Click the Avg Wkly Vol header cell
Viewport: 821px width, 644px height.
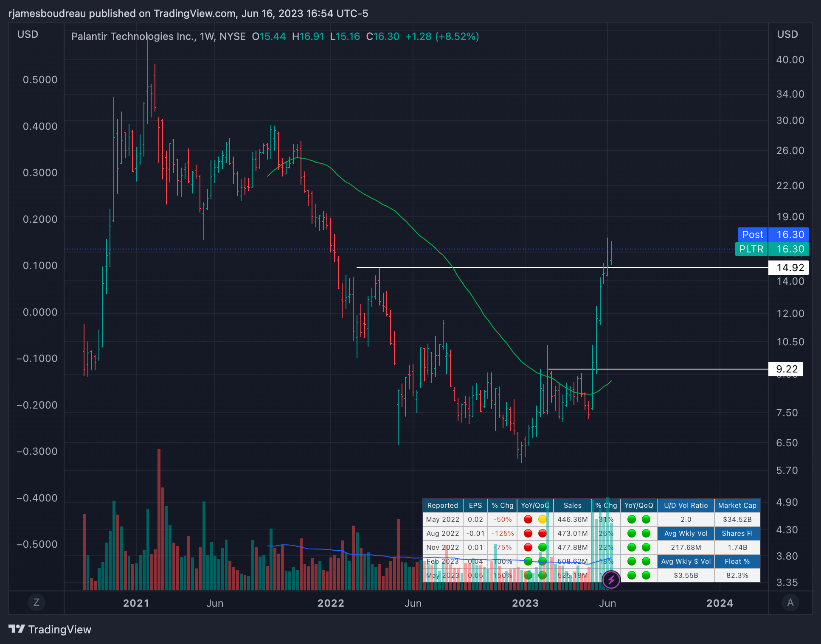click(686, 533)
